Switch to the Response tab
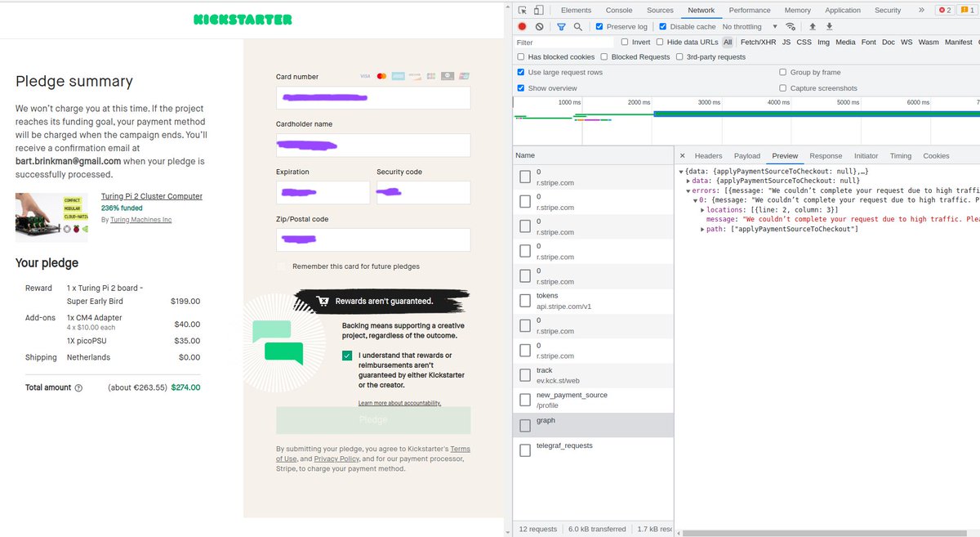Image resolution: width=980 pixels, height=537 pixels. pyautogui.click(x=826, y=156)
